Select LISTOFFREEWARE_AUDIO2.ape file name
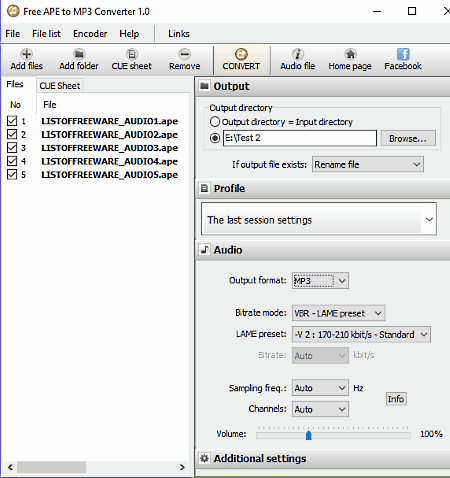Viewport: 450px width, 478px height. [109, 134]
